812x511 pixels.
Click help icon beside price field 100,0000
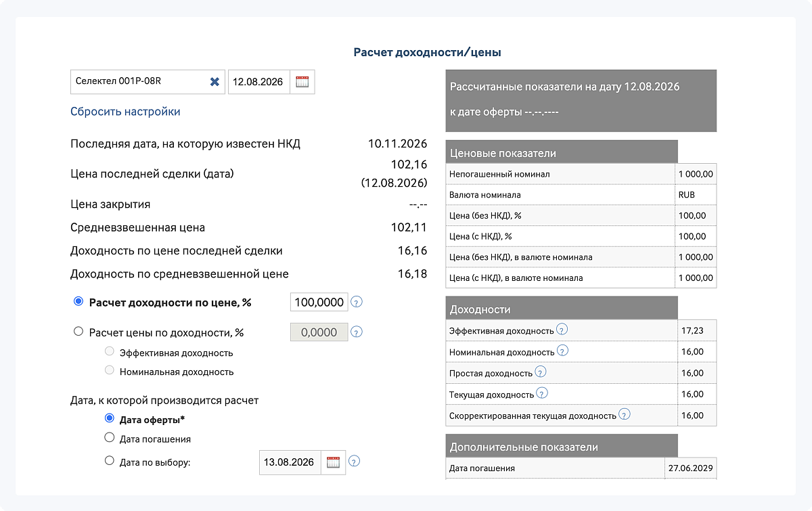click(x=357, y=302)
